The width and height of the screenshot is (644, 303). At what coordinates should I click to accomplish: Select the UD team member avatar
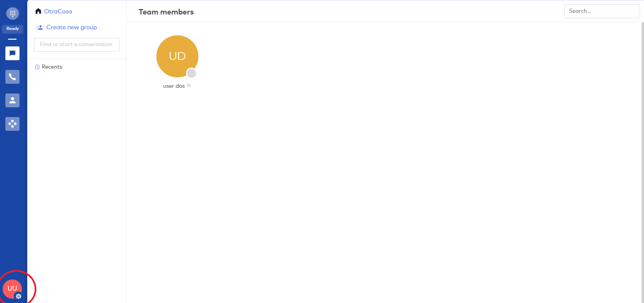tap(177, 56)
